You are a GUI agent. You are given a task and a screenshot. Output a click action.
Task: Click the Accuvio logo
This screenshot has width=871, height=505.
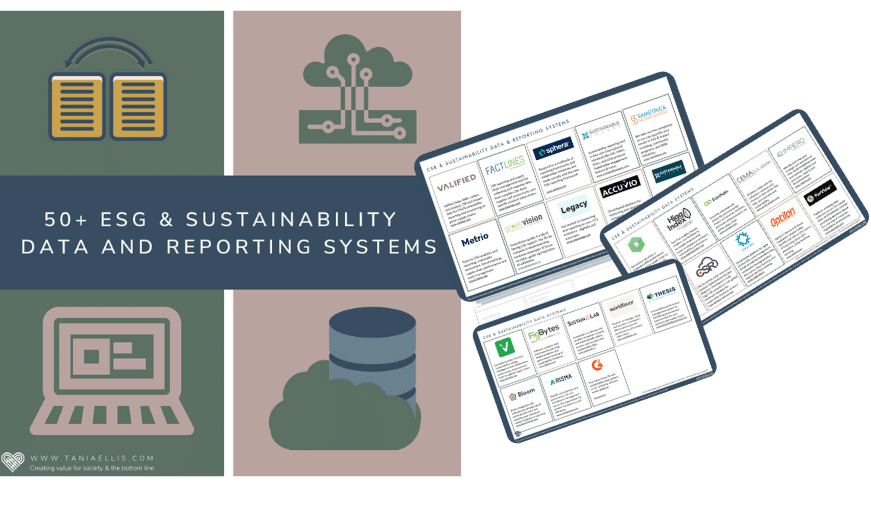[x=620, y=187]
